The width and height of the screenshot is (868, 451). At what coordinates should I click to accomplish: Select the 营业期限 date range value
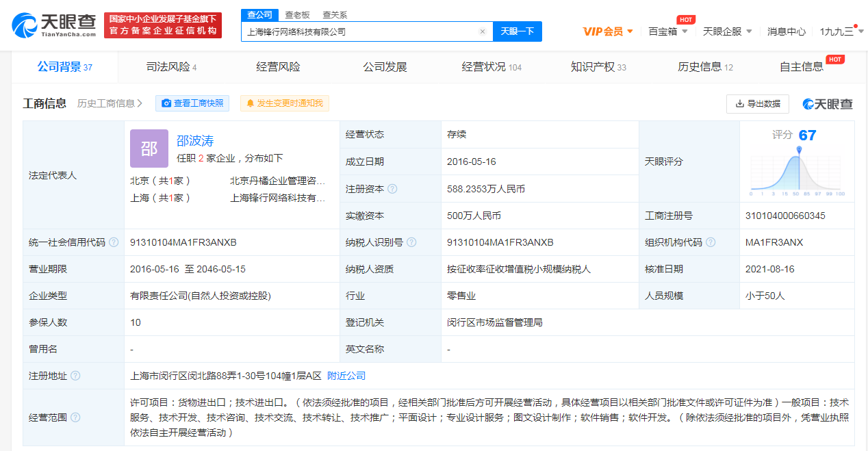pos(188,269)
